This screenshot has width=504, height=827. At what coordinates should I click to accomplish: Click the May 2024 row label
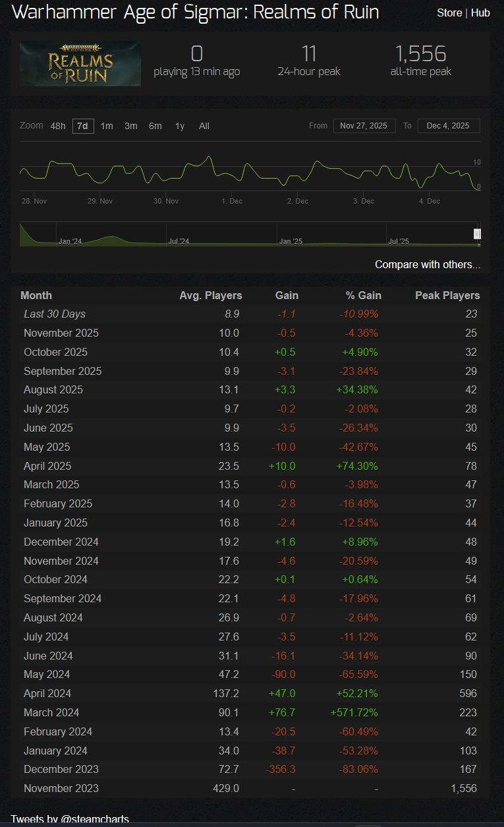[x=47, y=674]
